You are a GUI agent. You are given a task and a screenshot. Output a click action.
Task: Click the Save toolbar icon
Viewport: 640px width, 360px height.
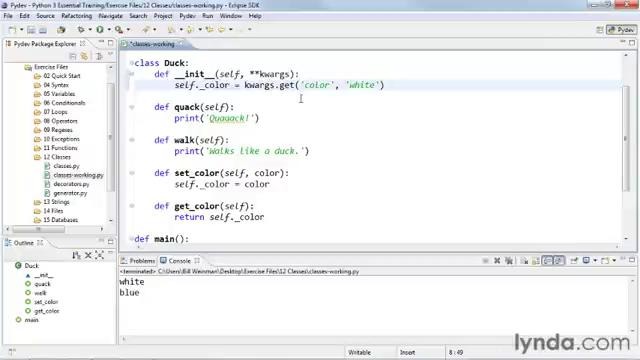point(31,30)
